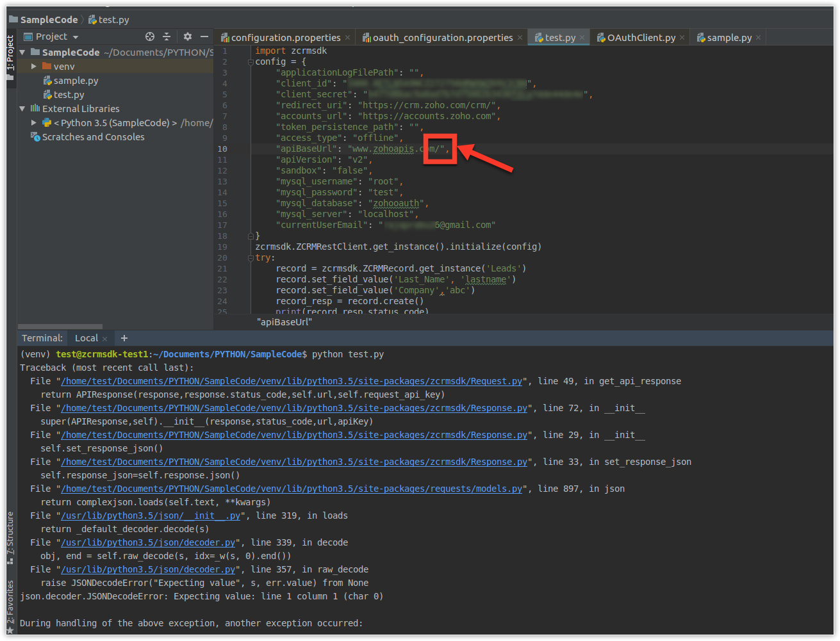Close the sample.py tab
840x641 pixels.
759,38
